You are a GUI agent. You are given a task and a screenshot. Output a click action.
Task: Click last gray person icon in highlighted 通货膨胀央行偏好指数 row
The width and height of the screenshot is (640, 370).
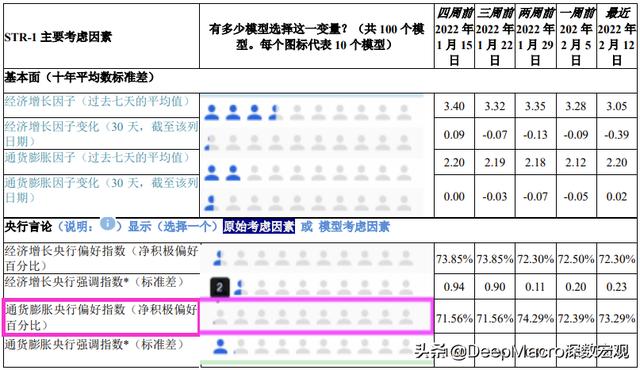click(406, 317)
